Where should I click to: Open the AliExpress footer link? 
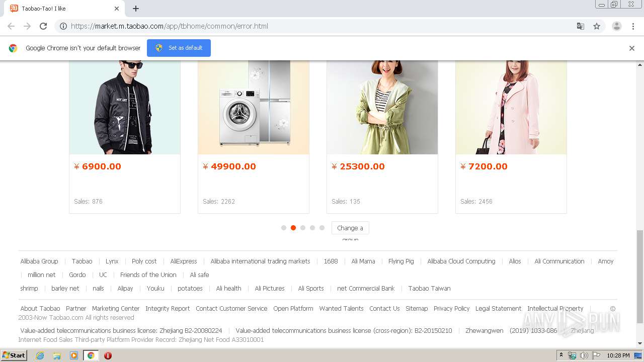click(184, 261)
